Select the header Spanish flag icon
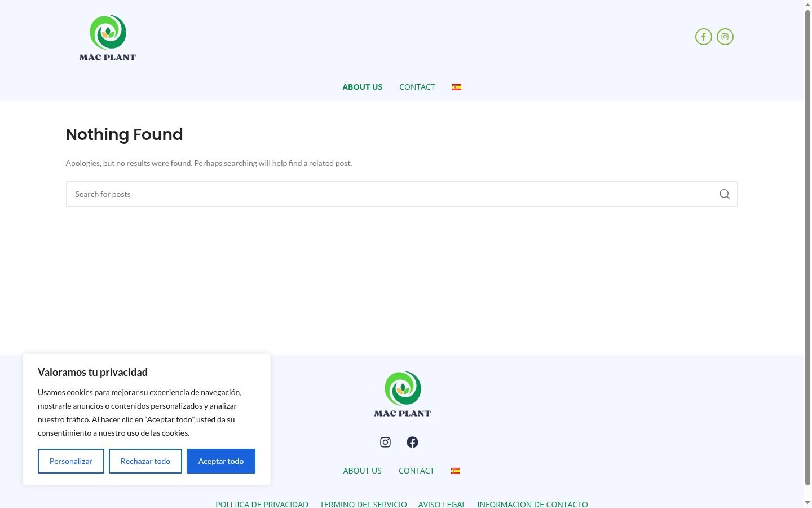This screenshot has width=812, height=508. click(x=457, y=87)
